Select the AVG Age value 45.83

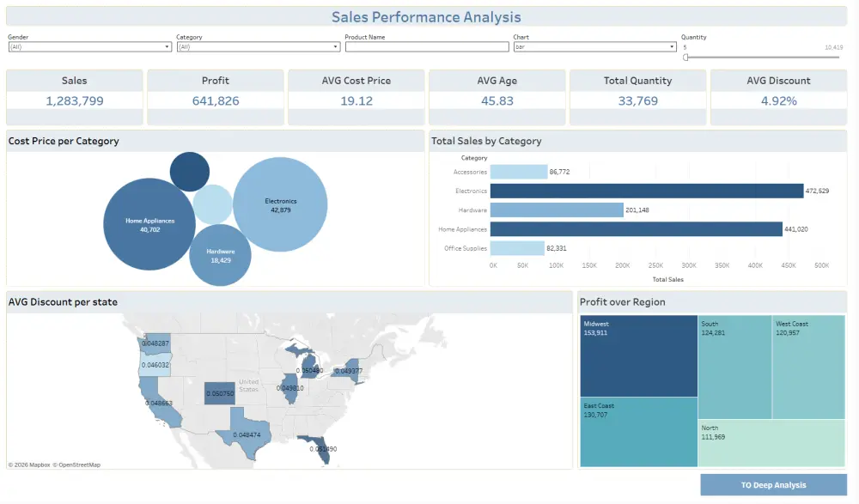497,100
